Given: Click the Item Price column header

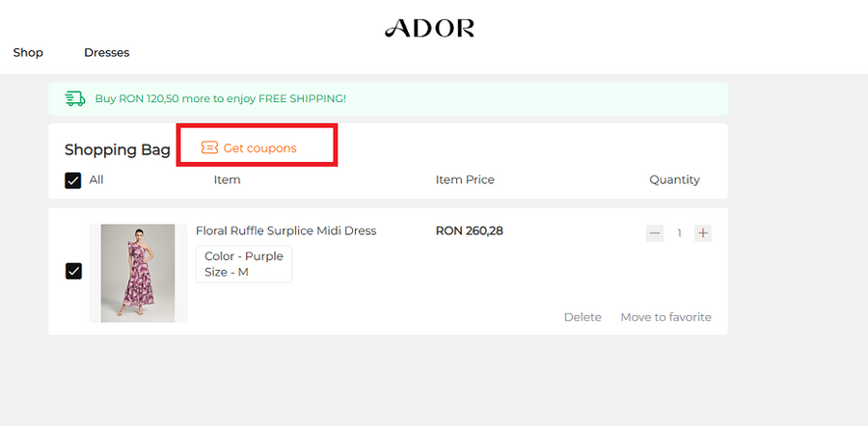Looking at the screenshot, I should point(465,180).
